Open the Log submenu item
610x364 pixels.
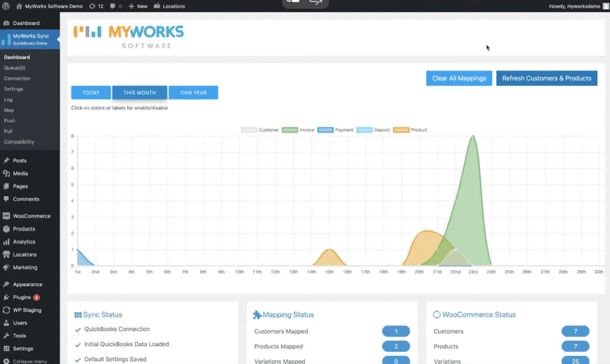coord(8,99)
